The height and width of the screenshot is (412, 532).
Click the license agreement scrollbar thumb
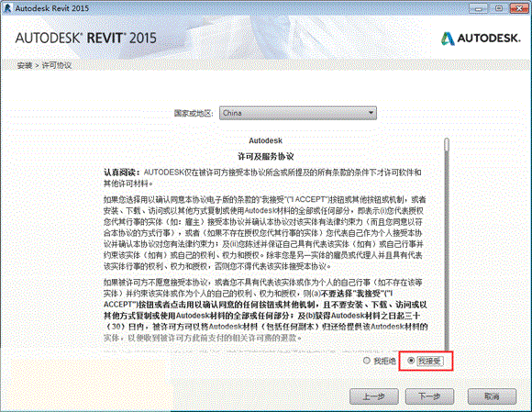pos(447,145)
